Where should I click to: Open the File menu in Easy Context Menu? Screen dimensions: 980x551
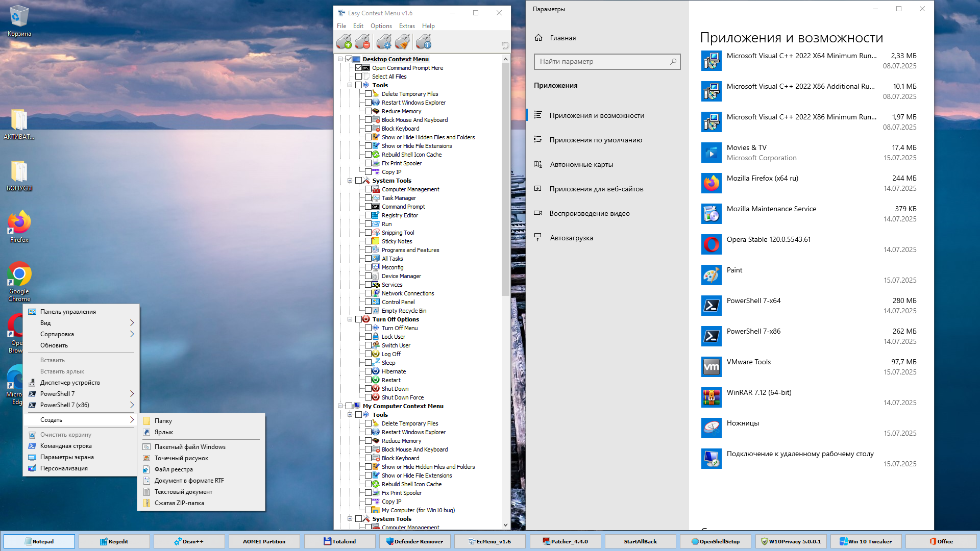coord(341,26)
